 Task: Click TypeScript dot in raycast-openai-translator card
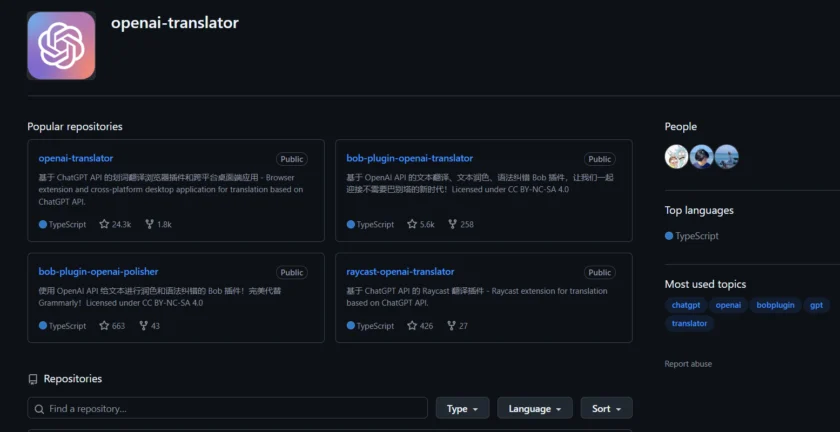click(351, 325)
